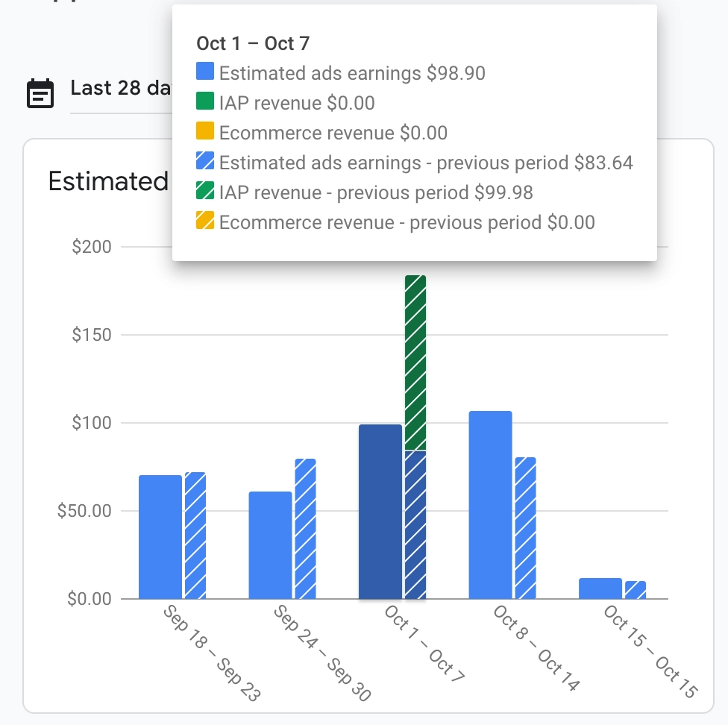Click striped yellow Ecommerce previous period swatch
This screenshot has width=728, height=725.
click(206, 222)
